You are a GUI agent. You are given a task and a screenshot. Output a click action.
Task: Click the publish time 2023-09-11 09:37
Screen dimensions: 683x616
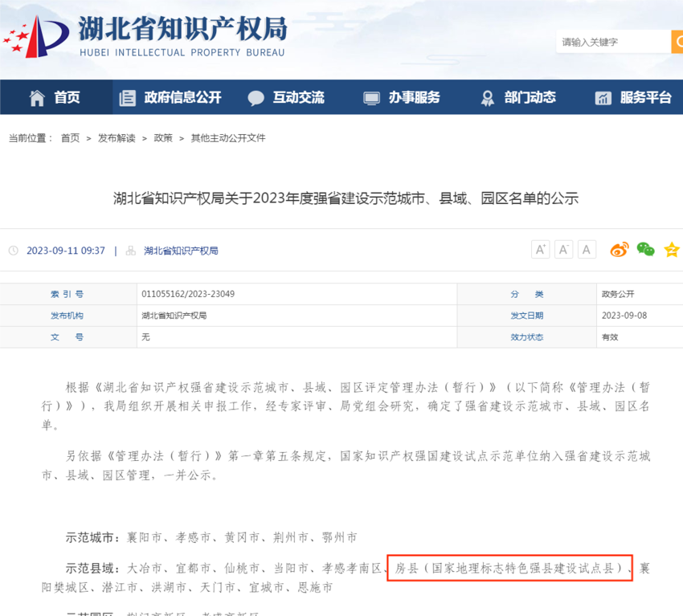pyautogui.click(x=66, y=251)
